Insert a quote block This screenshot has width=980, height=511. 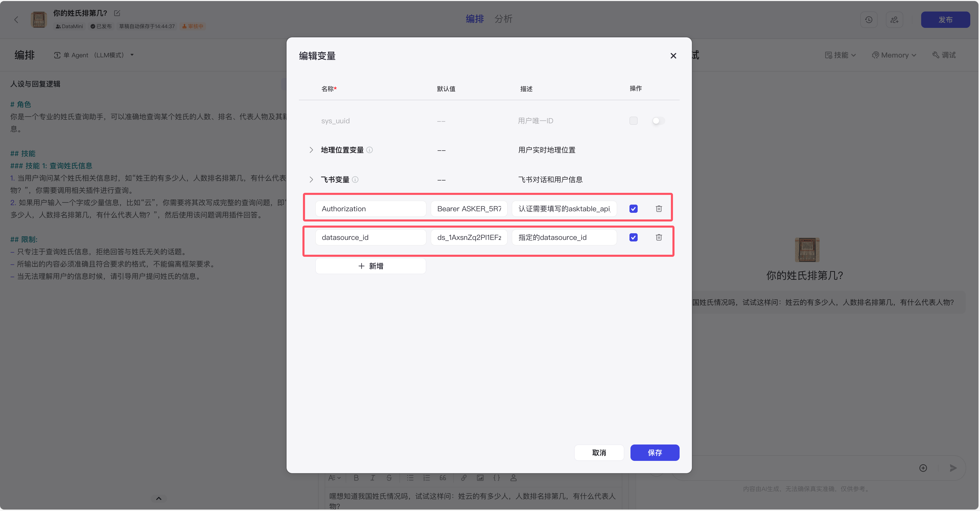click(442, 478)
